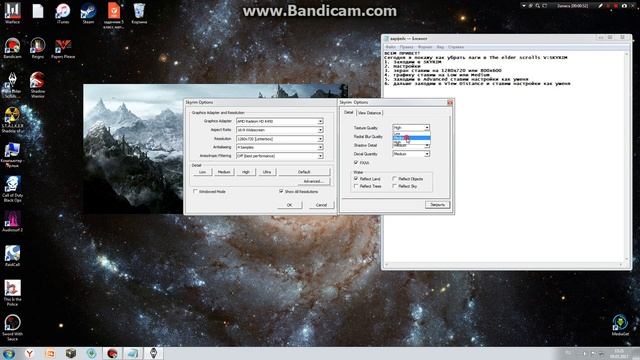Expand the Aspect Ratio dropdown
The width and height of the screenshot is (640, 360).
(x=280, y=130)
